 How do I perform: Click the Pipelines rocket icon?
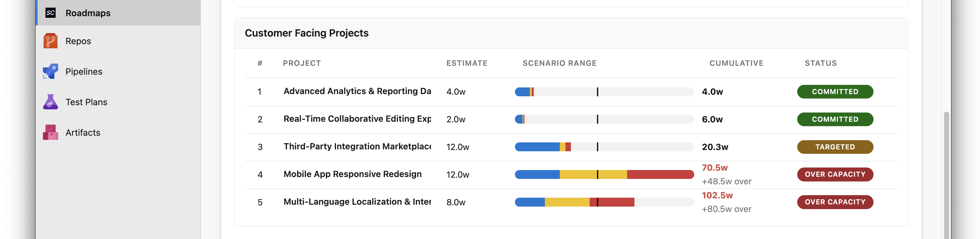(x=50, y=72)
